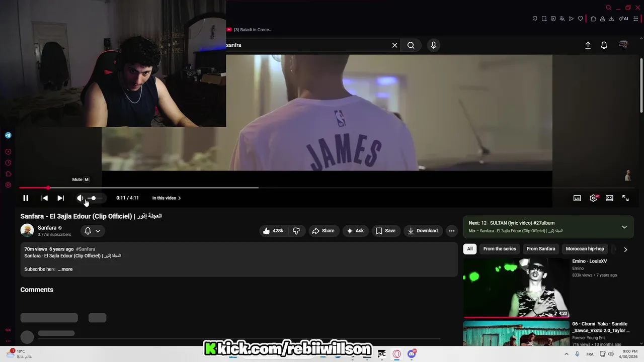Open the 06 - Chomi Yaka video title
The image size is (644, 362).
[x=601, y=327]
